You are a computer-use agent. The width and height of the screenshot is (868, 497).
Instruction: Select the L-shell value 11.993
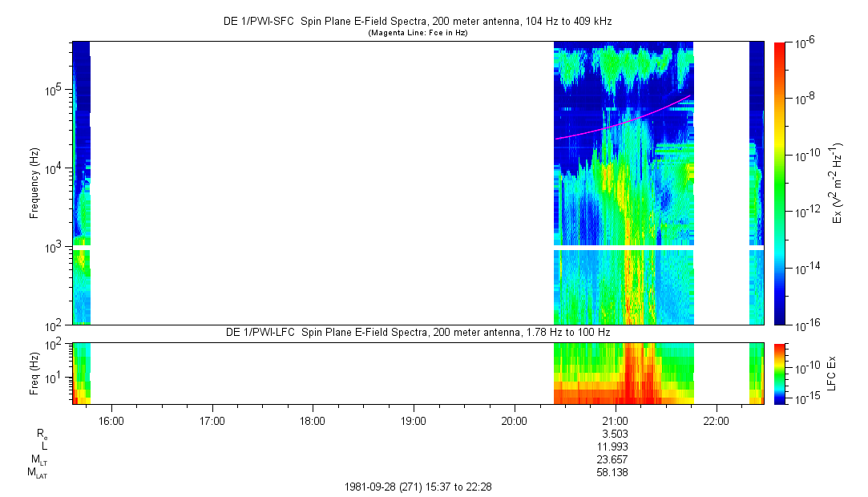point(615,446)
